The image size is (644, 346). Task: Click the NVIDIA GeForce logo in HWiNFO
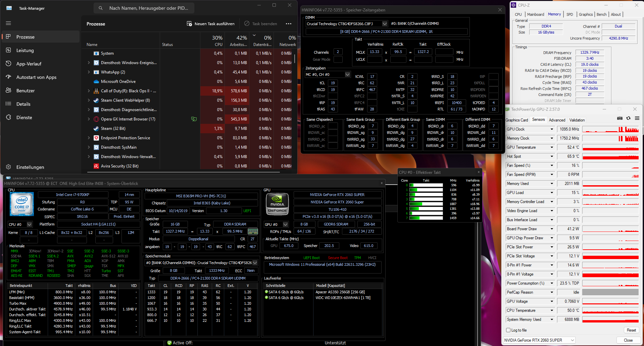[x=278, y=204]
